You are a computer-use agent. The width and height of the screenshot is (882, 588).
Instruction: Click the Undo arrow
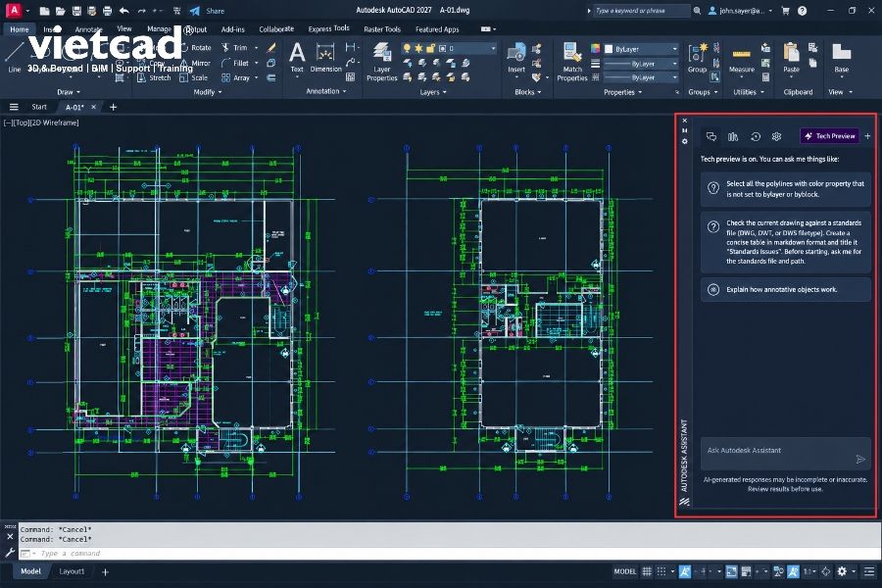click(x=124, y=11)
